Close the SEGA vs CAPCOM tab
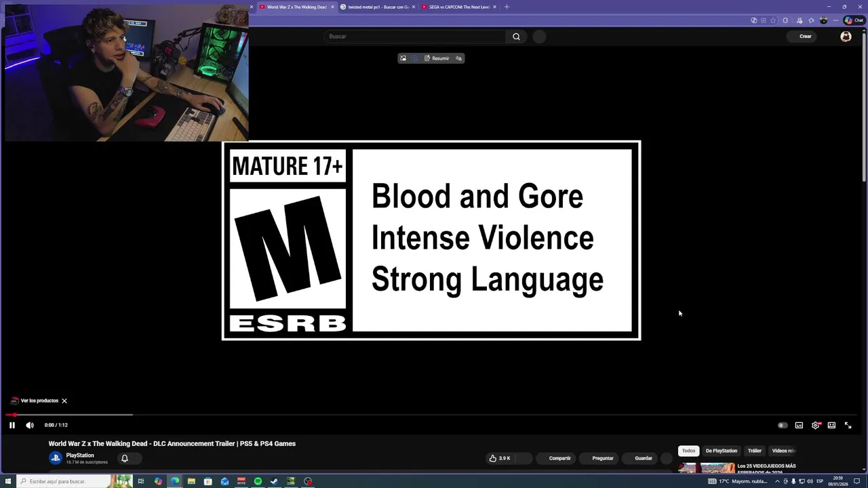This screenshot has width=868, height=488. pyautogui.click(x=494, y=7)
